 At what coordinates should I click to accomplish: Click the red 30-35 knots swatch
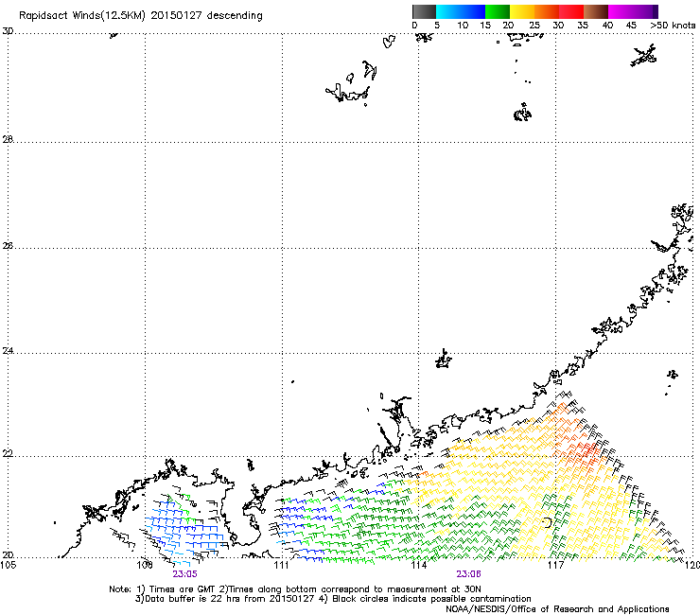571,11
